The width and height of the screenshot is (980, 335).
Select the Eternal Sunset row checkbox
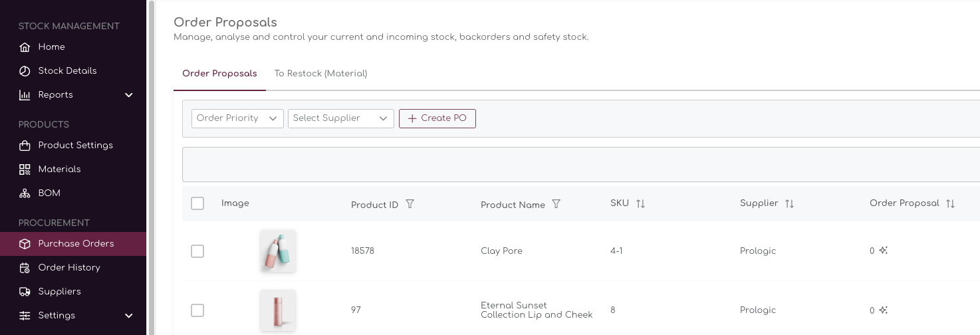(197, 310)
